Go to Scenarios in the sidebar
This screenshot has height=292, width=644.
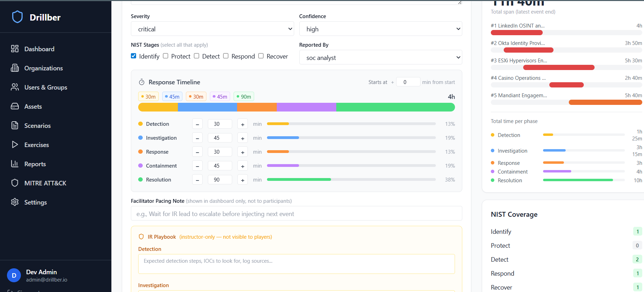[37, 125]
